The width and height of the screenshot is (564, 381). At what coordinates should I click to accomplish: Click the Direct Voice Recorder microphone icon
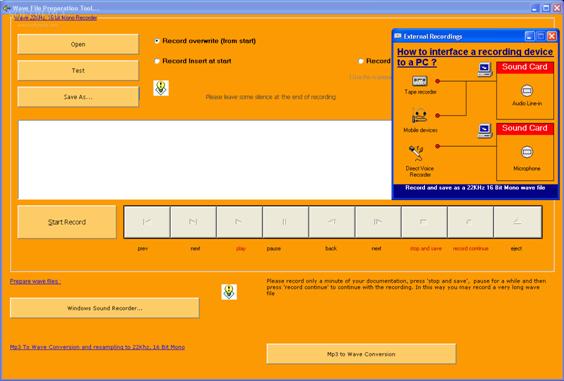pos(416,153)
